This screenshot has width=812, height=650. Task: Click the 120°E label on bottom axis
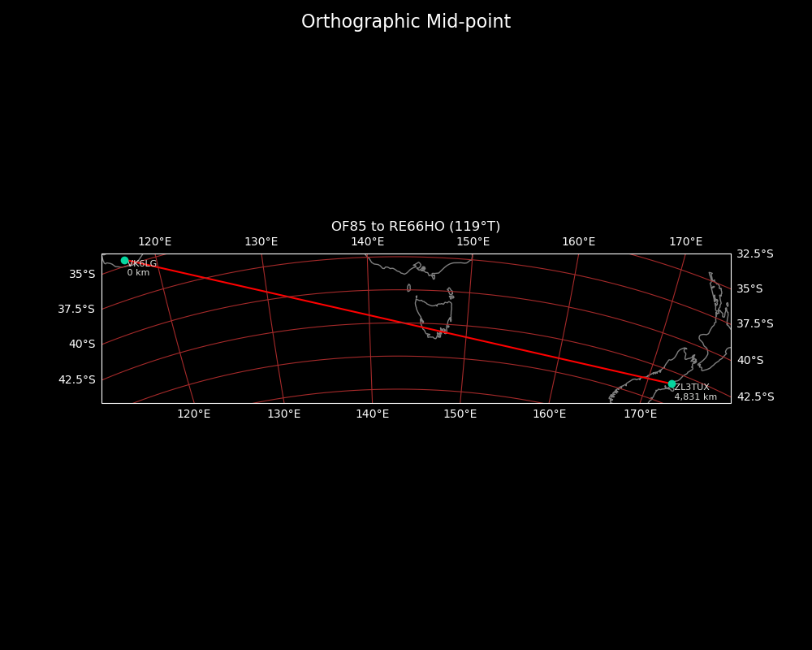193,414
